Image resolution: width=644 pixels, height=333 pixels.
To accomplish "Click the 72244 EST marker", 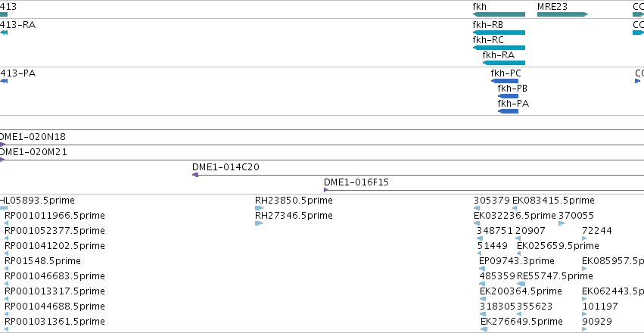I will point(584,238).
